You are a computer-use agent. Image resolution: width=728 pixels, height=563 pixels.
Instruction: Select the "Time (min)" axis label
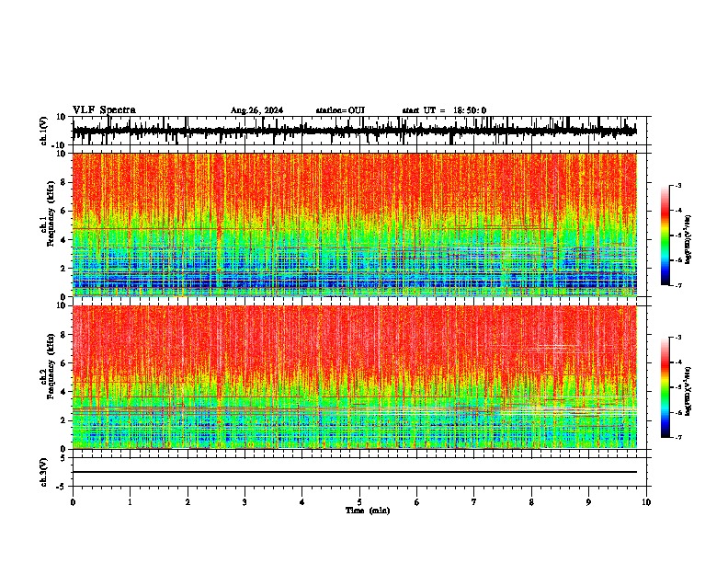368,511
